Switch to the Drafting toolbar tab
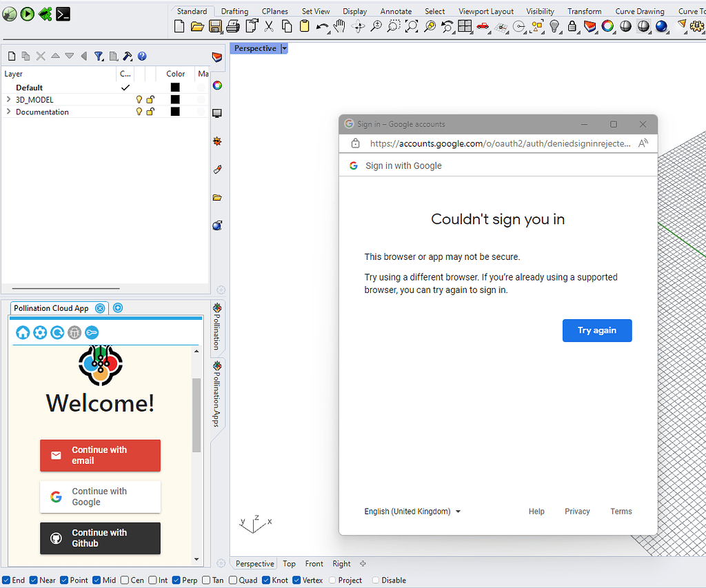This screenshot has width=706, height=588. [234, 10]
